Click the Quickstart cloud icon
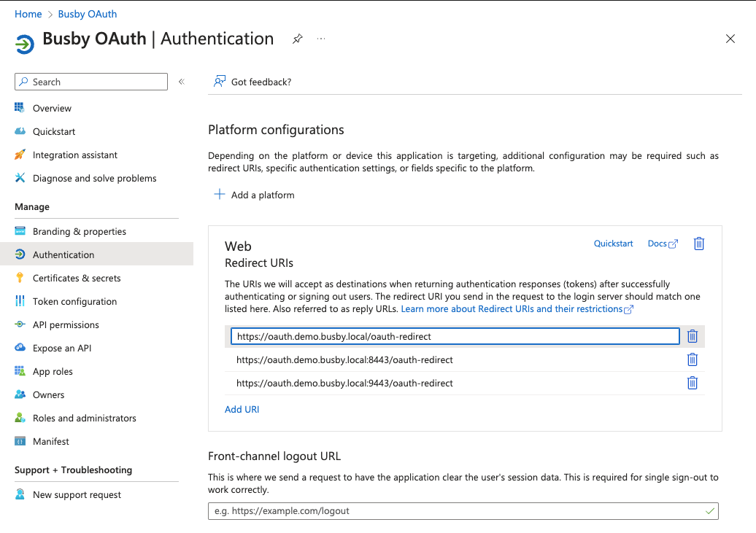The width and height of the screenshot is (756, 533). pos(20,131)
